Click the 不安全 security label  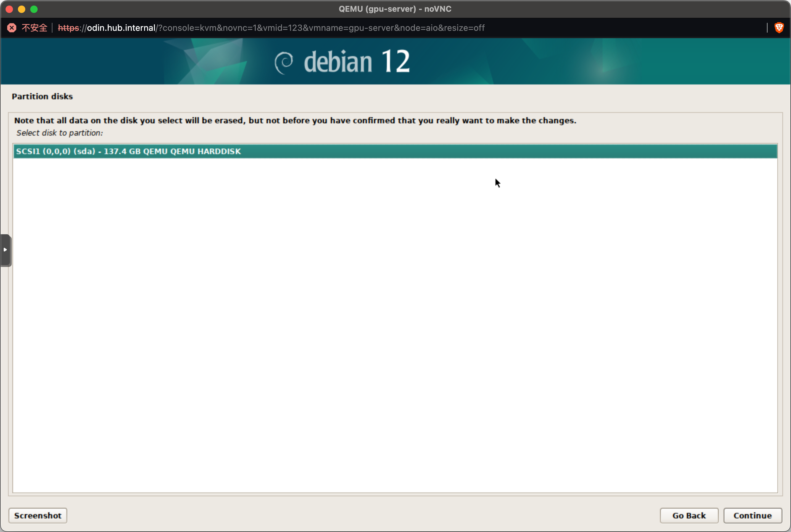click(x=34, y=28)
